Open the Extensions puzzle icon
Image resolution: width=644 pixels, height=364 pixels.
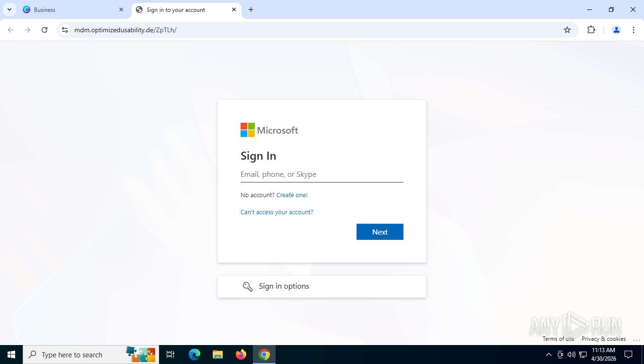[x=591, y=30]
